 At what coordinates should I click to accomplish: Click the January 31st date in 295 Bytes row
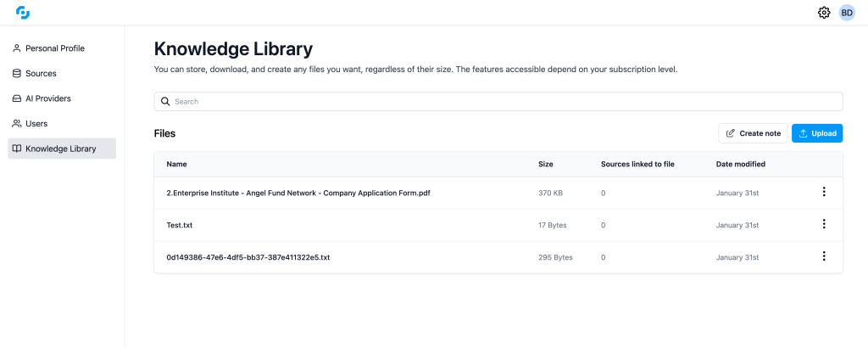point(737,258)
